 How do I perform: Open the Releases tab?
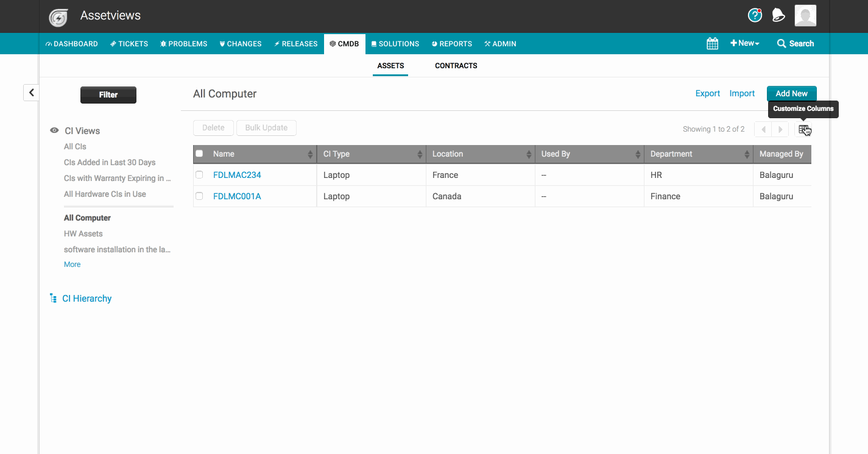click(296, 44)
